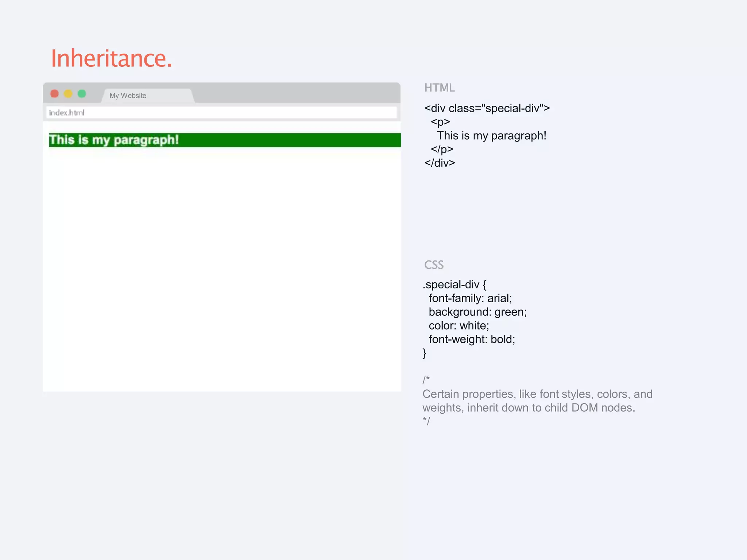
Task: Click the closing '</div>' tag line
Action: [x=440, y=163]
